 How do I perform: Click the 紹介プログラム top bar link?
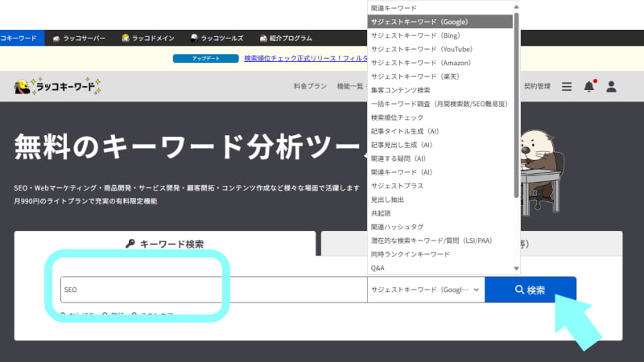(286, 38)
